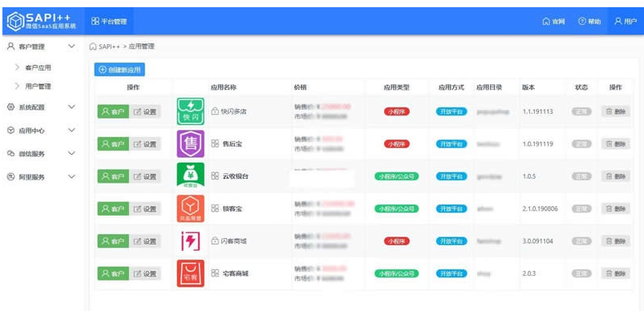Click 客户 button for 云收银台

click(x=113, y=176)
